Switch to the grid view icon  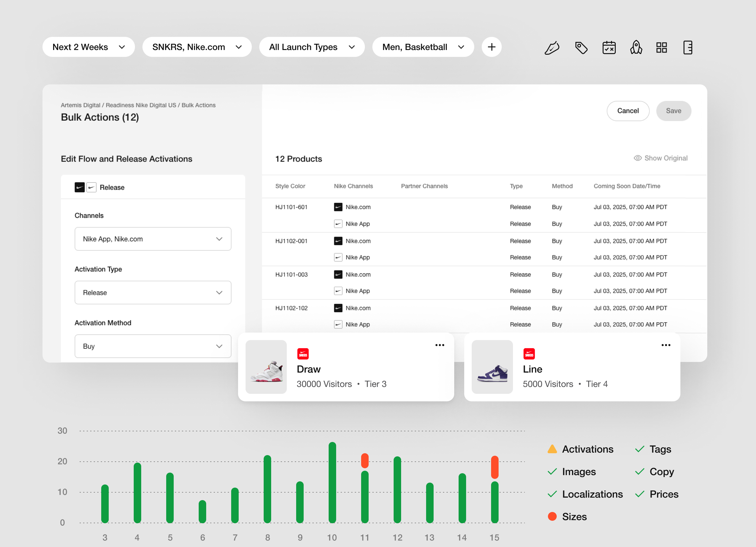(x=661, y=48)
